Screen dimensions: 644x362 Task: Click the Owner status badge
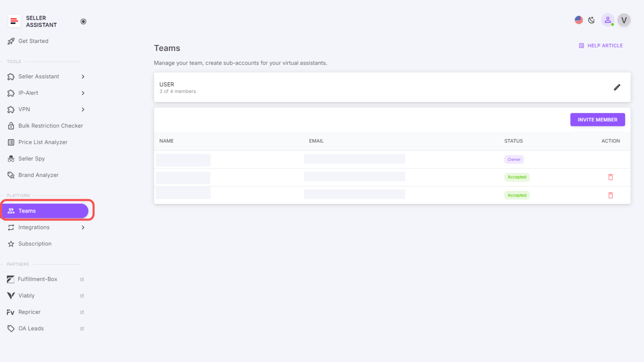point(514,159)
